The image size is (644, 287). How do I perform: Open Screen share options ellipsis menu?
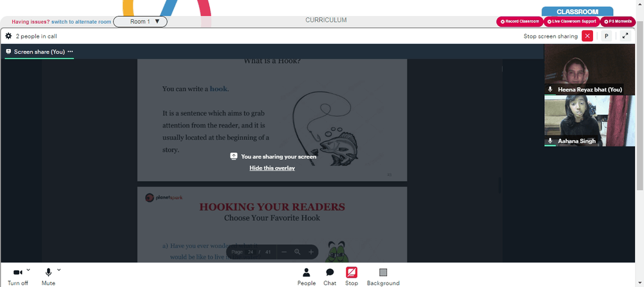point(70,52)
